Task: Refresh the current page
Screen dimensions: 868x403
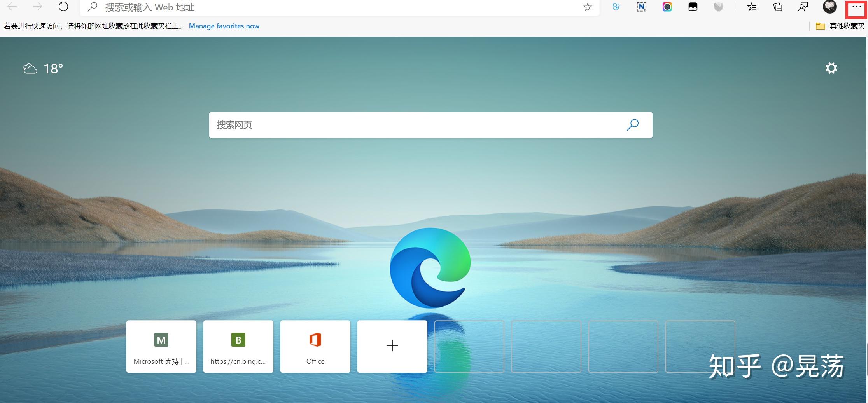Action: 63,7
